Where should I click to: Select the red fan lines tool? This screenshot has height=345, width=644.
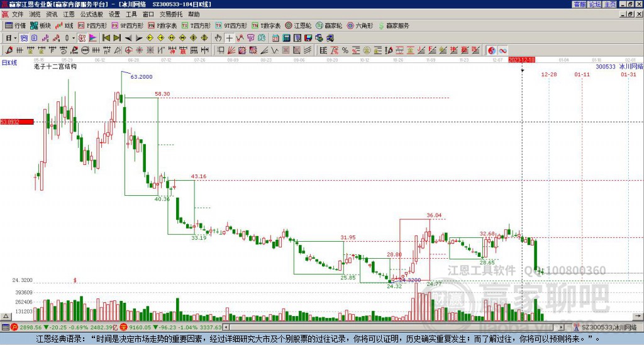tap(231, 50)
